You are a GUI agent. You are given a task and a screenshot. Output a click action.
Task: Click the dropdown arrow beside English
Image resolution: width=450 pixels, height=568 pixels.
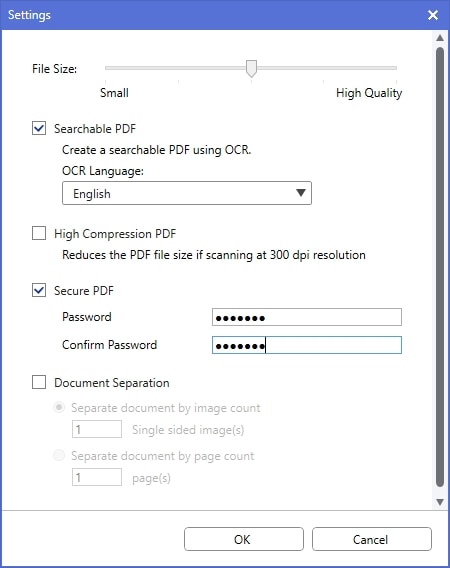(300, 193)
